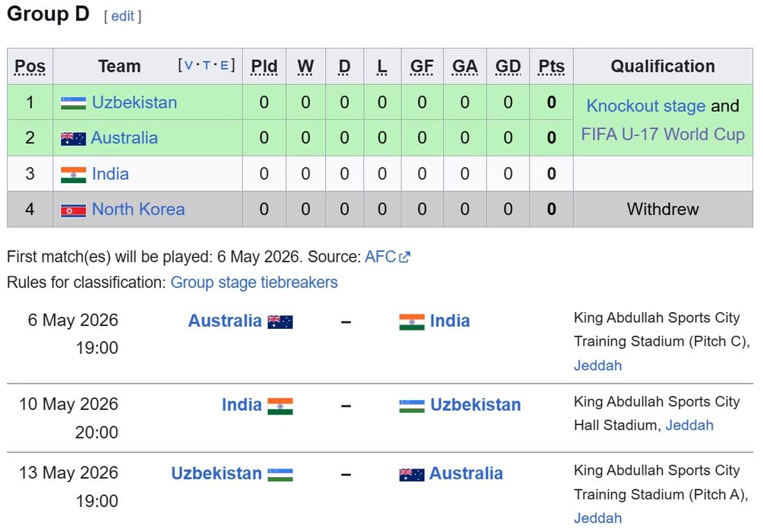Click Australia flag in 6 May match
This screenshot has height=532, width=763.
[x=280, y=322]
